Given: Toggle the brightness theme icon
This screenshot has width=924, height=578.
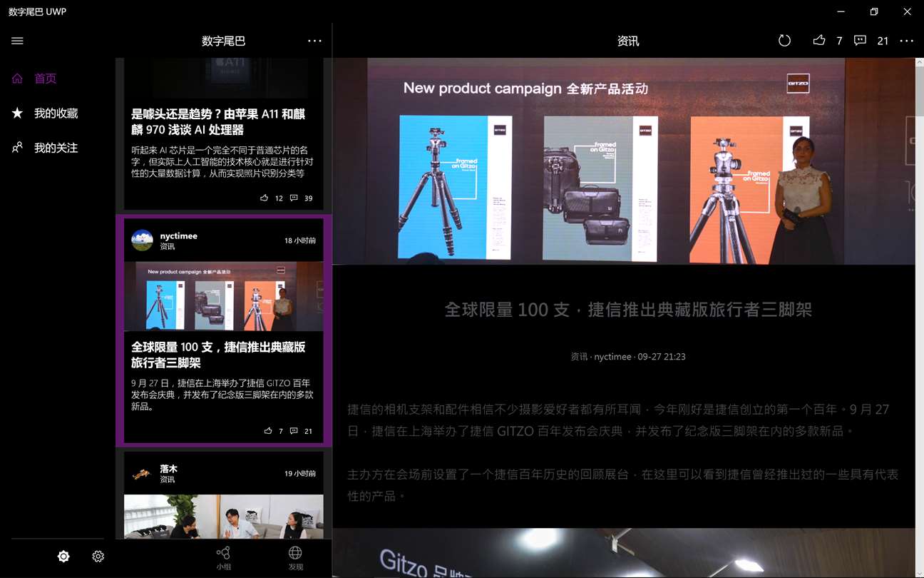Looking at the screenshot, I should pos(63,557).
